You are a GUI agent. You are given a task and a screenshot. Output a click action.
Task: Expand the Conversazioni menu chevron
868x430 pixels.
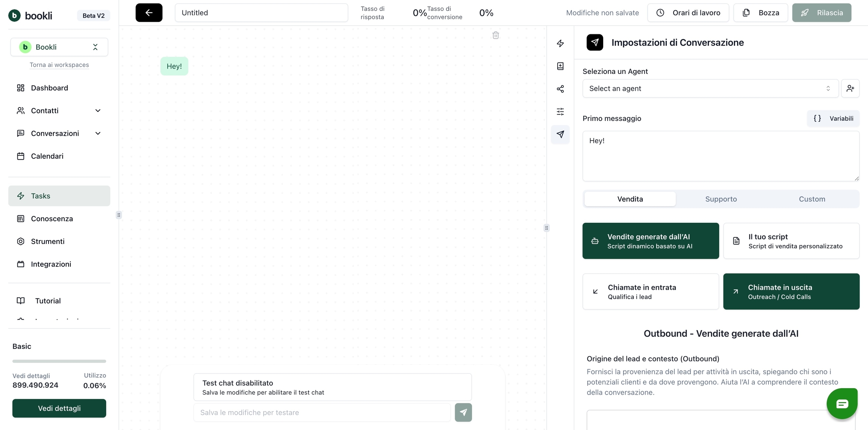point(98,133)
